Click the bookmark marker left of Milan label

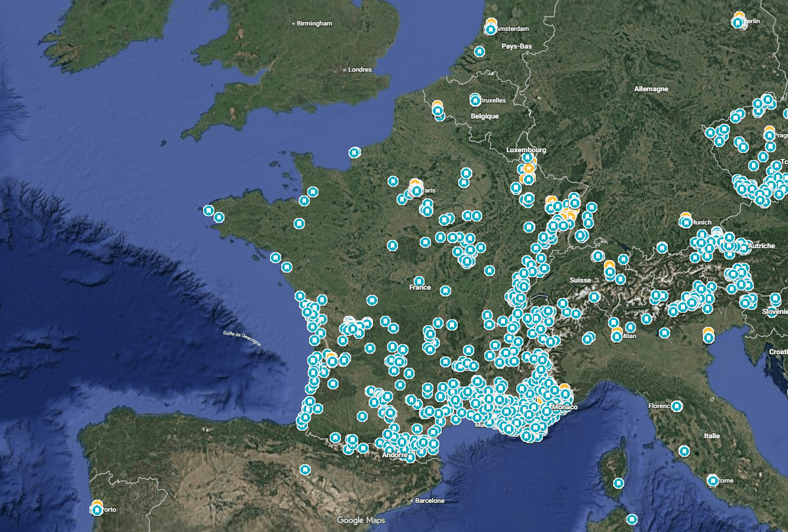617,336
